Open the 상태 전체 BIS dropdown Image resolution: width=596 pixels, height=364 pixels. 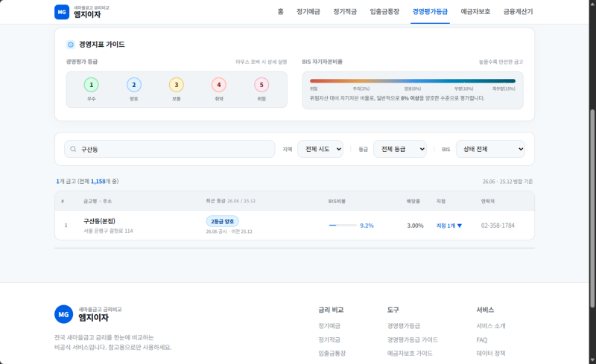[490, 149]
